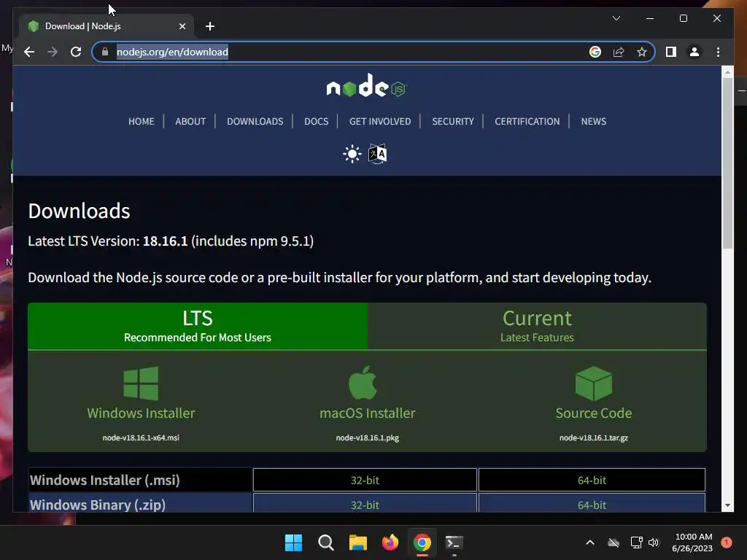Open the language translation icon
Image resolution: width=747 pixels, height=560 pixels.
pos(377,154)
